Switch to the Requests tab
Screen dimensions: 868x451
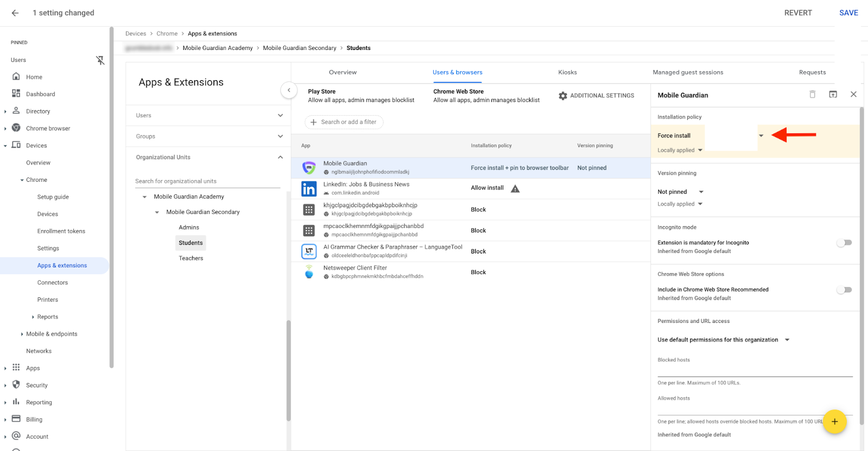tap(812, 72)
